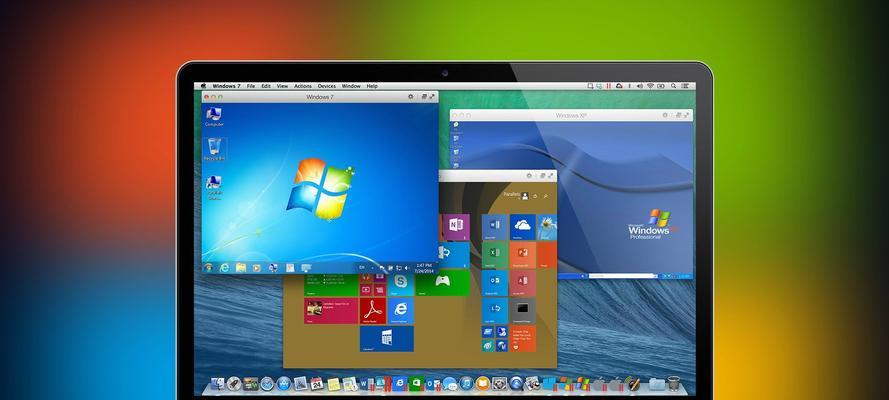
Task: Open gear settings in Windows 8 window title bar
Action: (x=531, y=176)
